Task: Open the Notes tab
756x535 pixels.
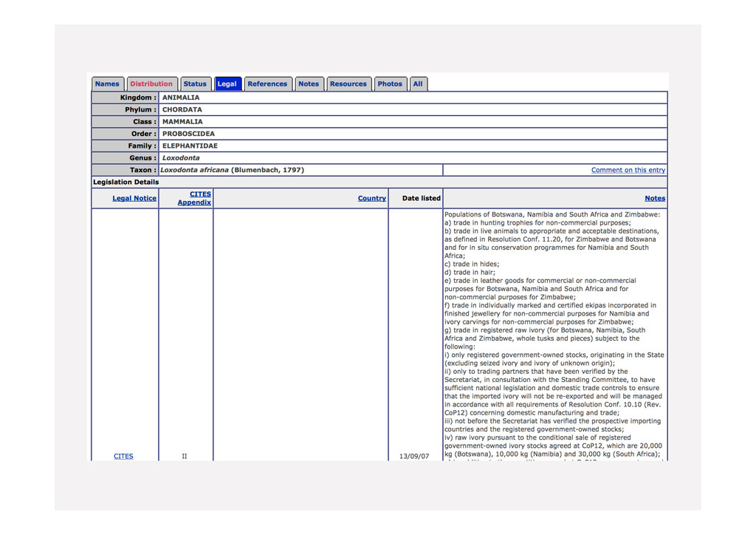Action: coord(309,84)
